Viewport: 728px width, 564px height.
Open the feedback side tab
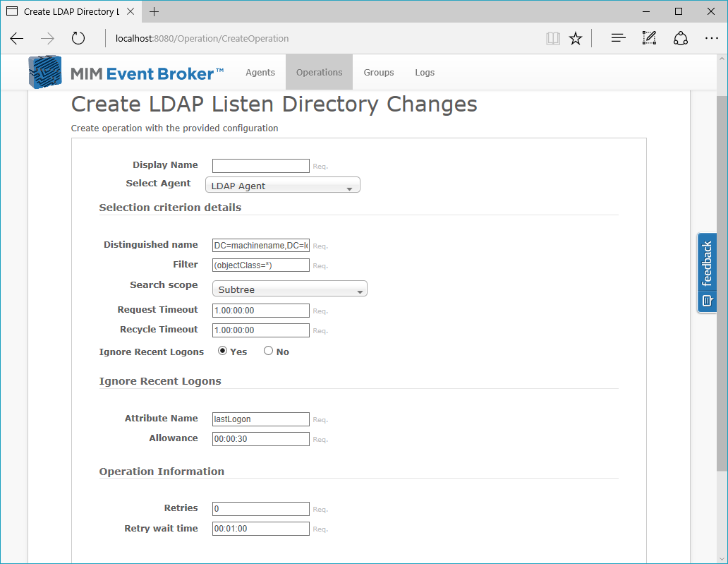[x=707, y=272]
